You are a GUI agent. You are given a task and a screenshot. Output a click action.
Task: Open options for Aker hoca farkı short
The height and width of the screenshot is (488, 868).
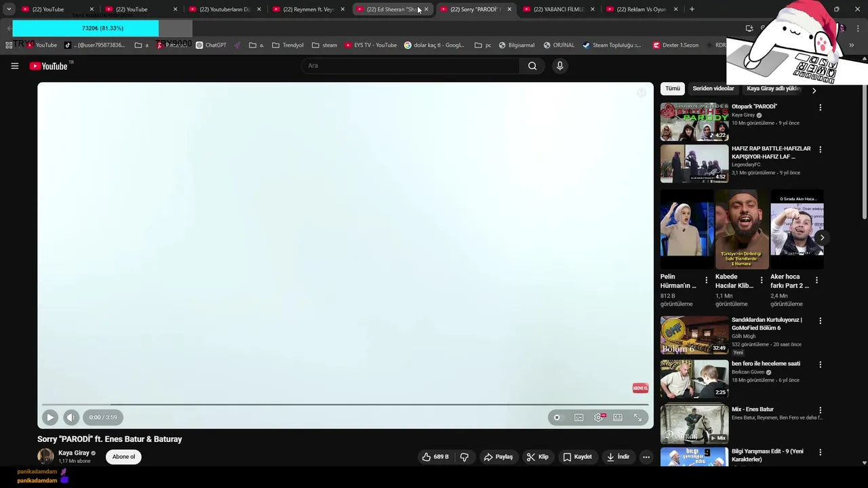(x=816, y=280)
